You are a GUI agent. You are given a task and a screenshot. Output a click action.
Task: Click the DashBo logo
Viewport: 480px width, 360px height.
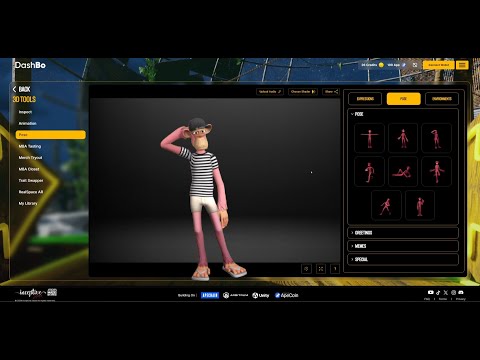[30, 65]
